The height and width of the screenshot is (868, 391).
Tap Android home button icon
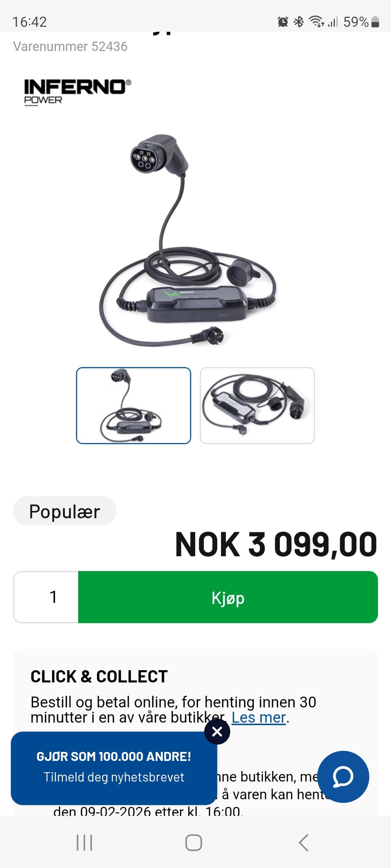[193, 842]
